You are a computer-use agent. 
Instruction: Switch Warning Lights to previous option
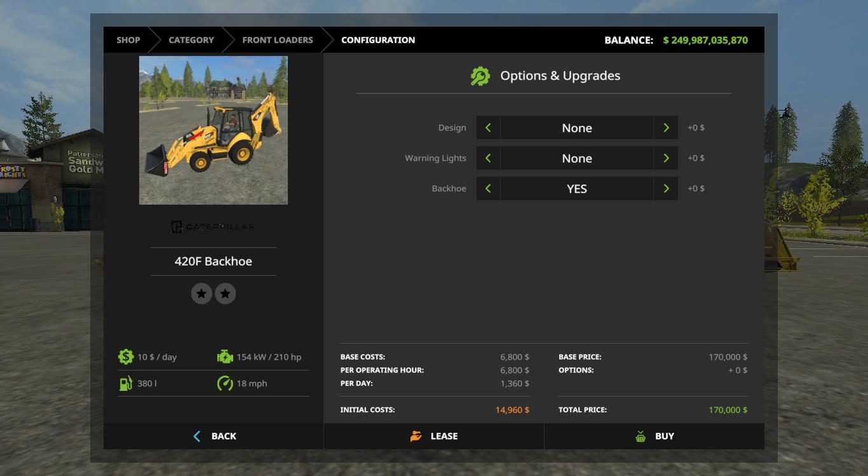click(488, 158)
